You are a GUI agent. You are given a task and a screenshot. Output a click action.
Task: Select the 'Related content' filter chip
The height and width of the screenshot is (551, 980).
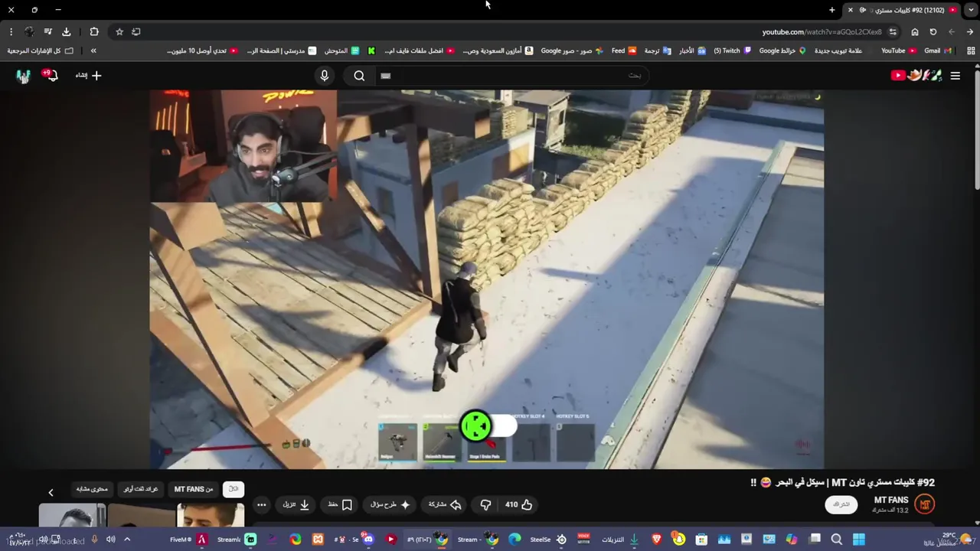point(92,489)
